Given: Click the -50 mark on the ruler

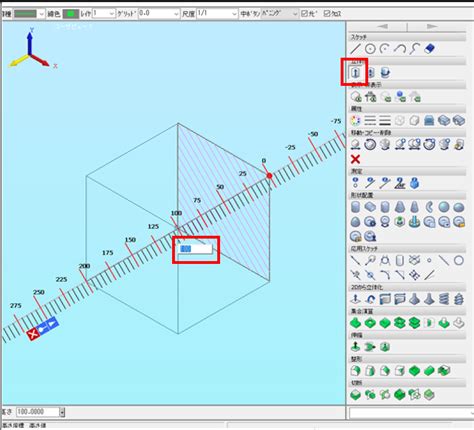Looking at the screenshot, I should [313, 134].
